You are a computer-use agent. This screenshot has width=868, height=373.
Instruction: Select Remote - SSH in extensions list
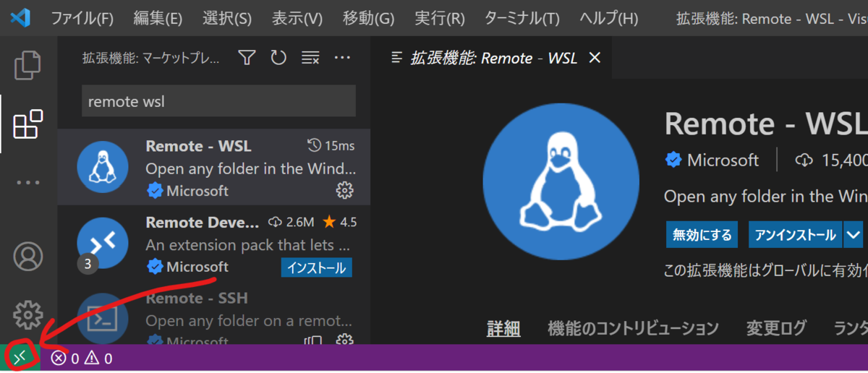(x=214, y=314)
